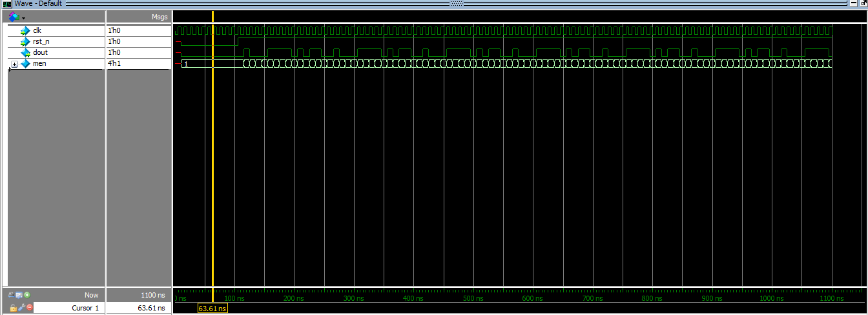Toggle lock on Cursor 1
This screenshot has height=315, width=868.
[x=13, y=308]
